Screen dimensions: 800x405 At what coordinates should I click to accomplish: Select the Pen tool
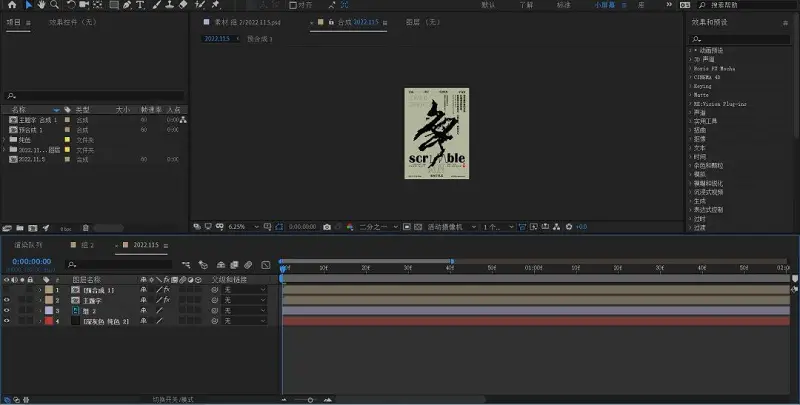[x=127, y=5]
